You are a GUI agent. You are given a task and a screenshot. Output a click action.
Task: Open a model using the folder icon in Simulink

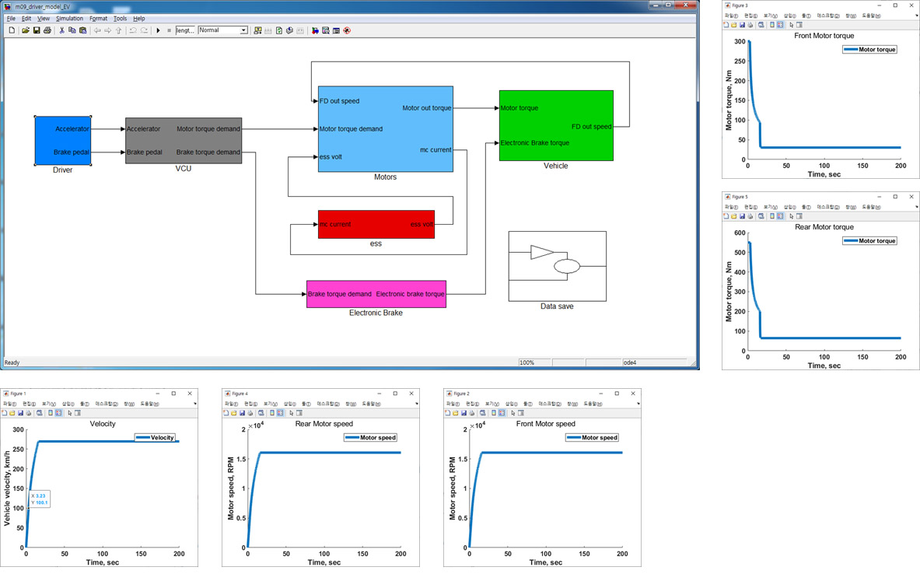coord(25,30)
